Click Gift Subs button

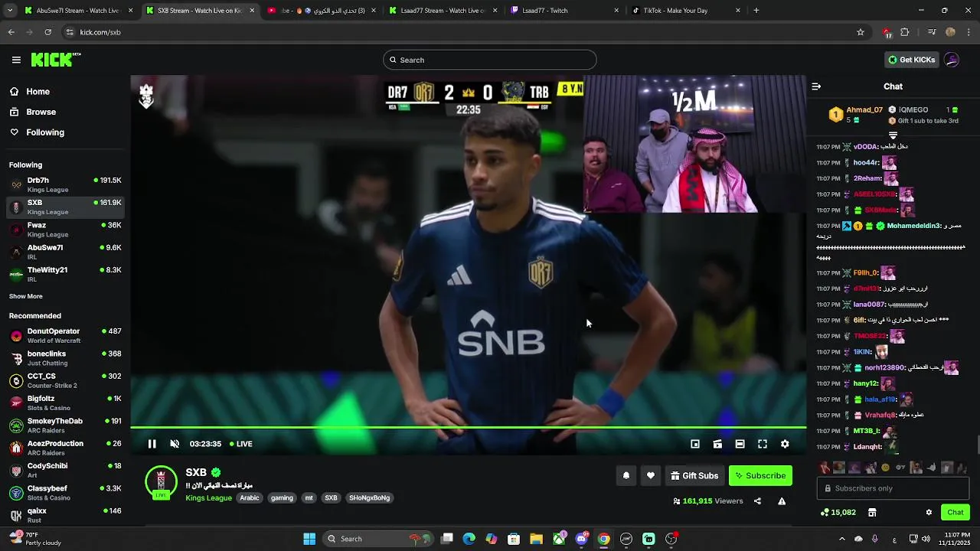[x=694, y=475]
